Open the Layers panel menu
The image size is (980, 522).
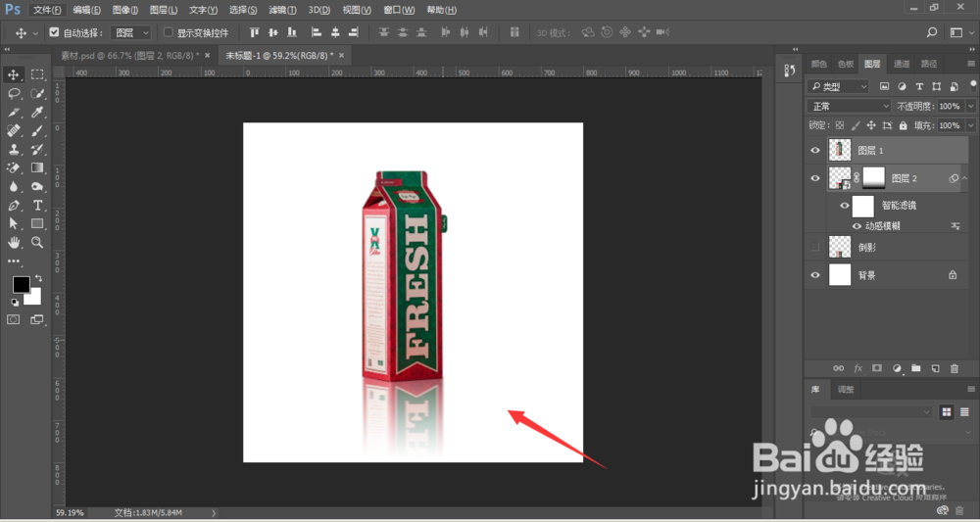970,64
